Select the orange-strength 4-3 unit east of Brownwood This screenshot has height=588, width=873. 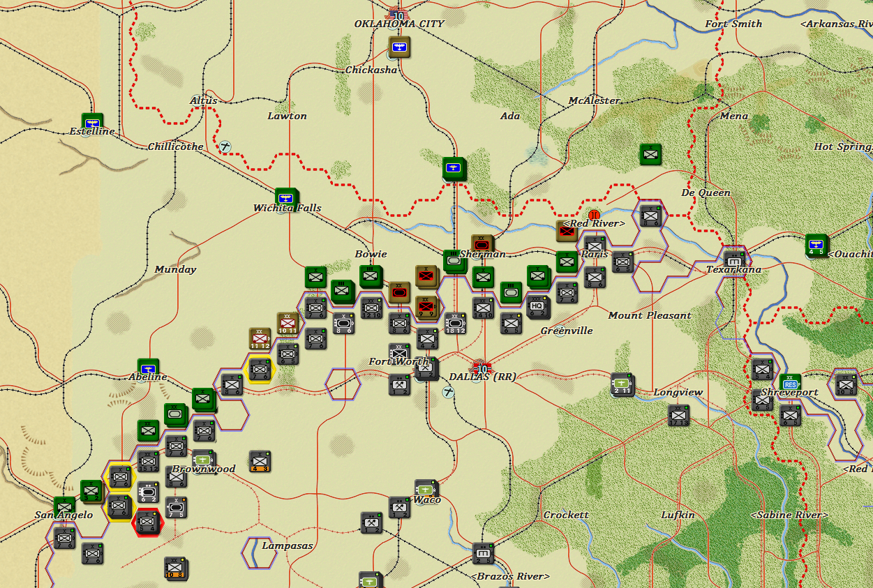coord(260,461)
